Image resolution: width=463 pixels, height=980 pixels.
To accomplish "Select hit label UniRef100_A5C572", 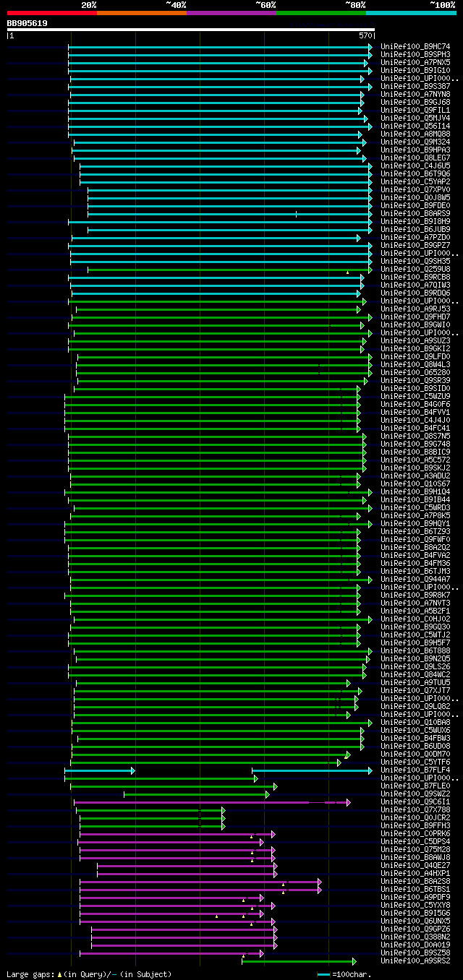I will click(x=415, y=460).
